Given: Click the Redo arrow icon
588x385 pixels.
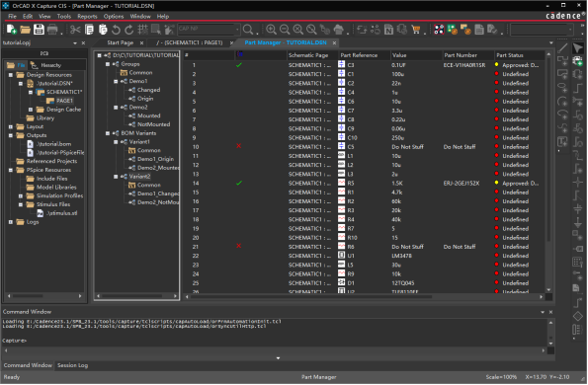Looking at the screenshot, I should [x=129, y=30].
